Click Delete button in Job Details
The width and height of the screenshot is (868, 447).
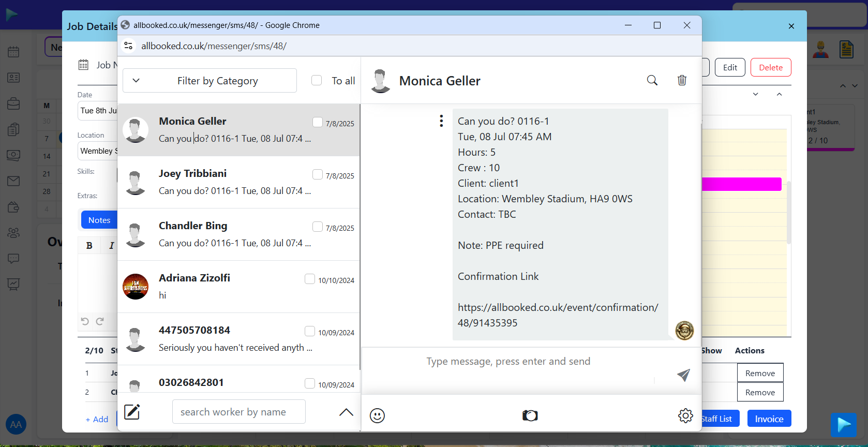pos(771,67)
